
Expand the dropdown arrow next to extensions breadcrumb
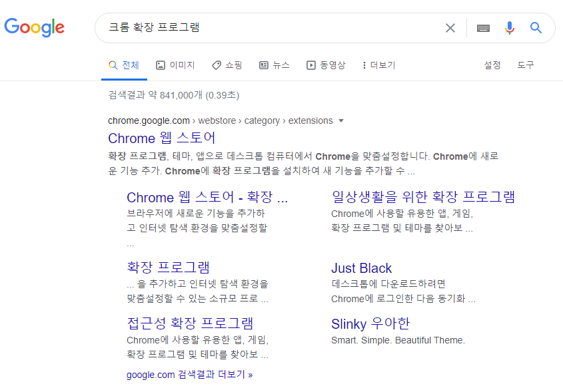[341, 121]
